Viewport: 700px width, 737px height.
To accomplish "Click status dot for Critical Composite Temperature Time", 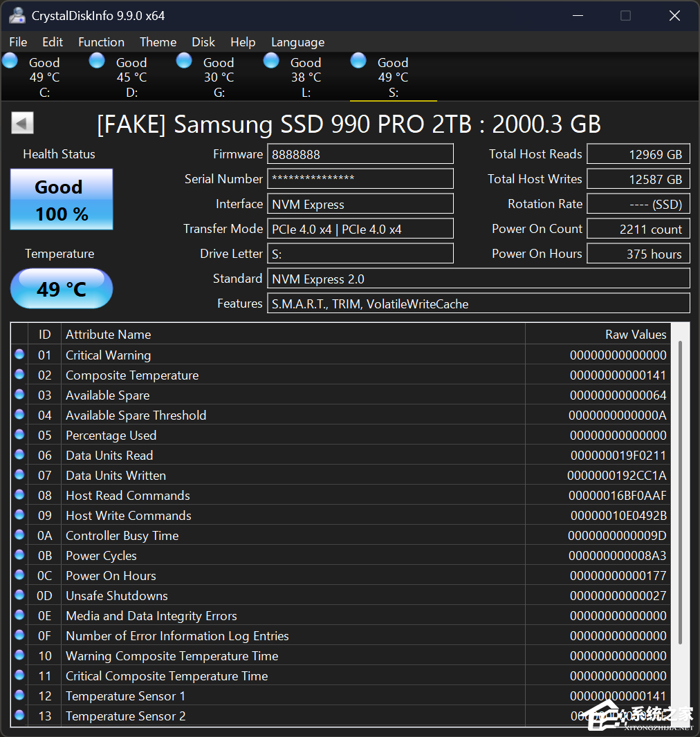I will point(19,675).
